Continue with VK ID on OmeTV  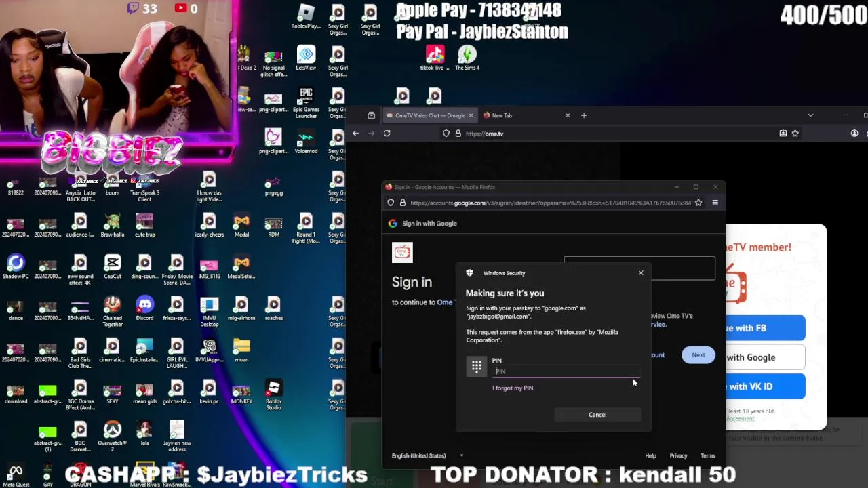[765, 386]
